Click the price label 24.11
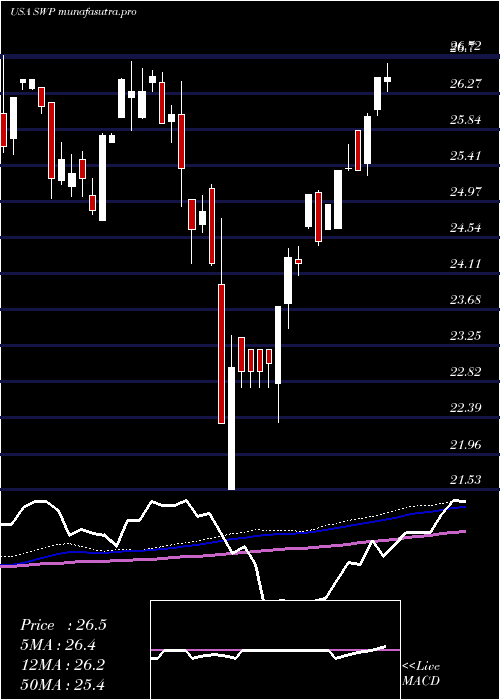Viewport: 500px width, 700px height. (x=466, y=264)
